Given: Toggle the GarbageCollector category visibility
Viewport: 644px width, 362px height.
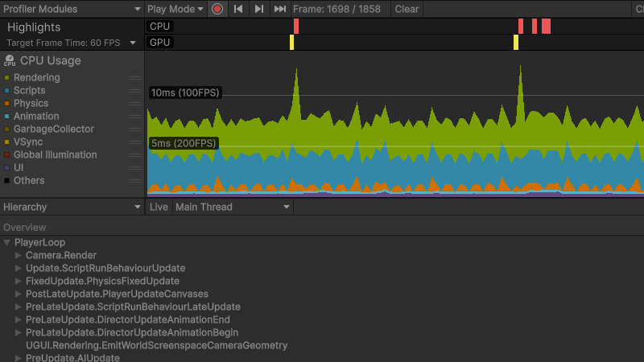Looking at the screenshot, I should [7, 130].
